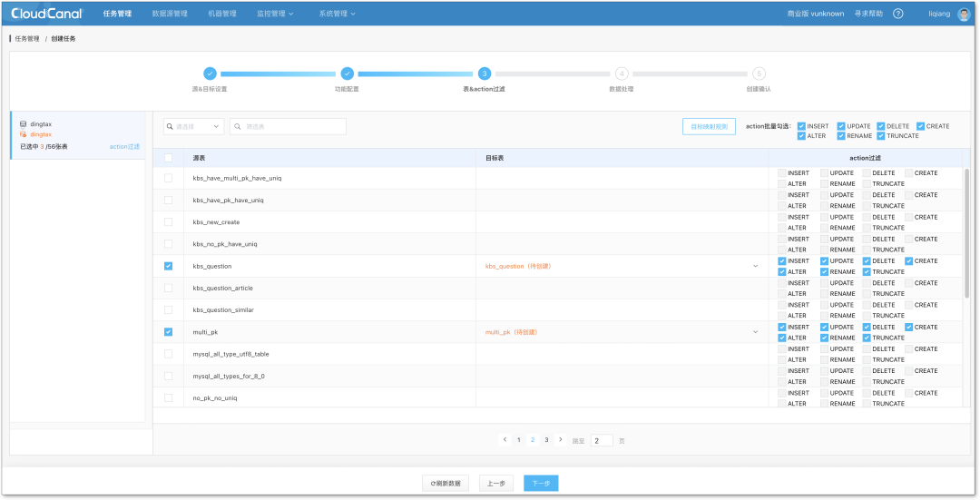Open the 数据源管理 nav tab
The width and height of the screenshot is (980, 500).
[x=170, y=14]
